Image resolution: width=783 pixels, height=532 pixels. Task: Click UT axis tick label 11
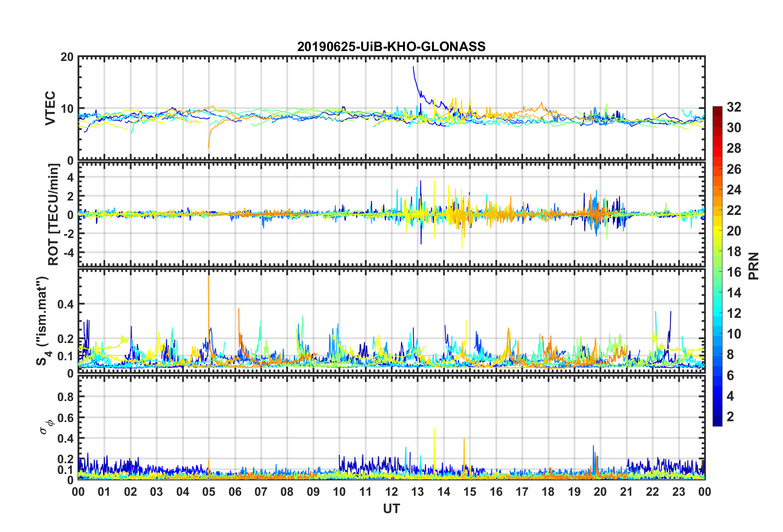(x=366, y=492)
